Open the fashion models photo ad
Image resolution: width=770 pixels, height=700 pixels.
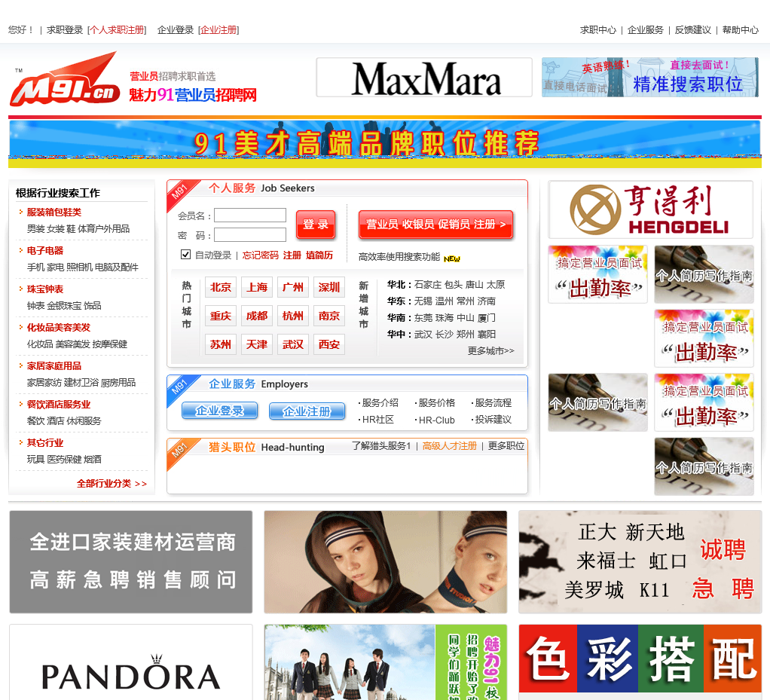(x=386, y=561)
